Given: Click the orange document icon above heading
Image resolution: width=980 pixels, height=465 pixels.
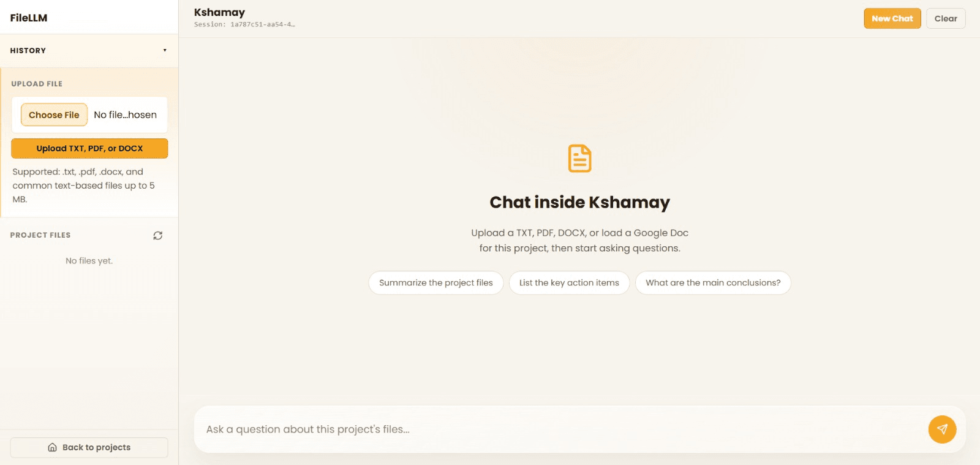Looking at the screenshot, I should [579, 159].
